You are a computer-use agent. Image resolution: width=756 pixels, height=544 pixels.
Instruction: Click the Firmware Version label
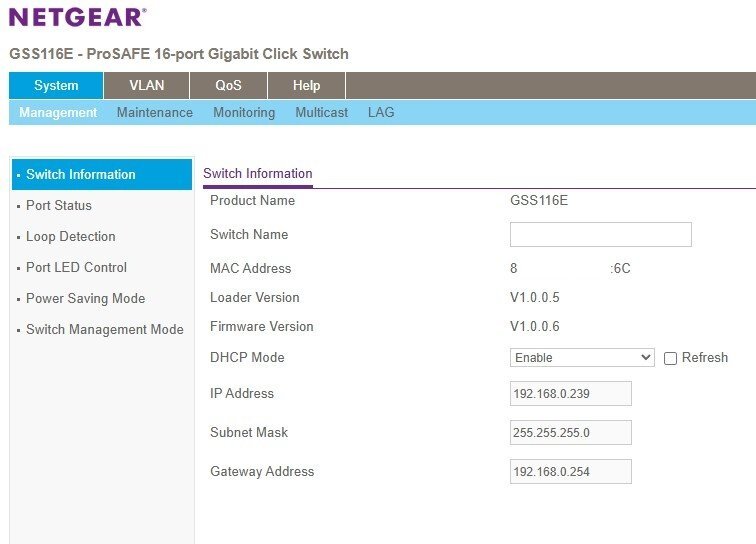pyautogui.click(x=262, y=326)
